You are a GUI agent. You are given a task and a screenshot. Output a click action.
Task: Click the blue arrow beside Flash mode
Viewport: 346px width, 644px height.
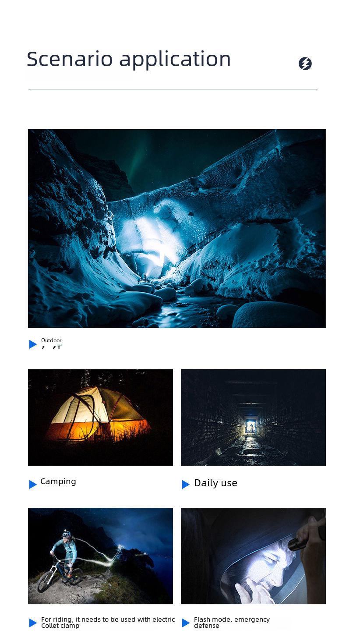[186, 623]
